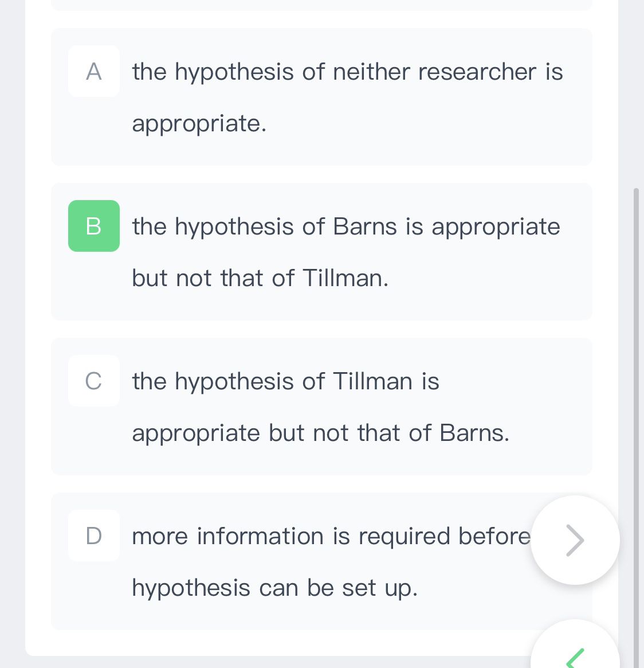The height and width of the screenshot is (668, 644).
Task: Pick the option D letter badge
Action: pyautogui.click(x=94, y=536)
